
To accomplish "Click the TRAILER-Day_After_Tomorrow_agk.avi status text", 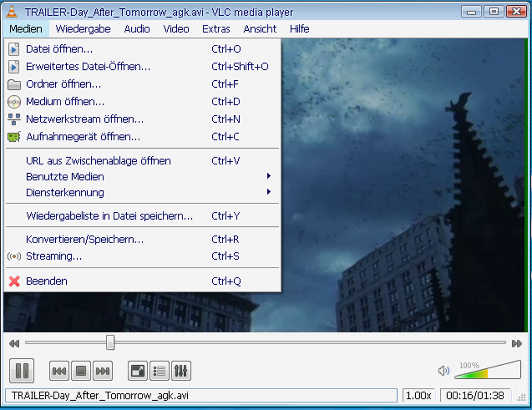I will point(100,396).
